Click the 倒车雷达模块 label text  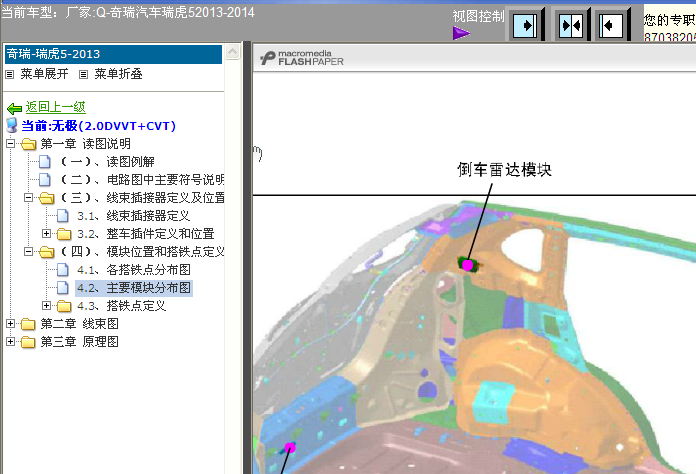505,170
